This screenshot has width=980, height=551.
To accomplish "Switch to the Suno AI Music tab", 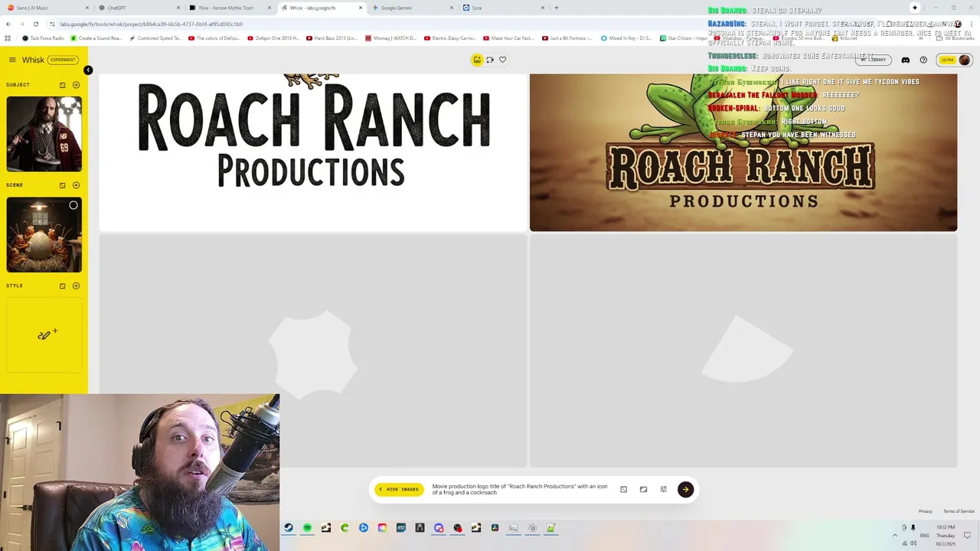I will click(x=46, y=8).
